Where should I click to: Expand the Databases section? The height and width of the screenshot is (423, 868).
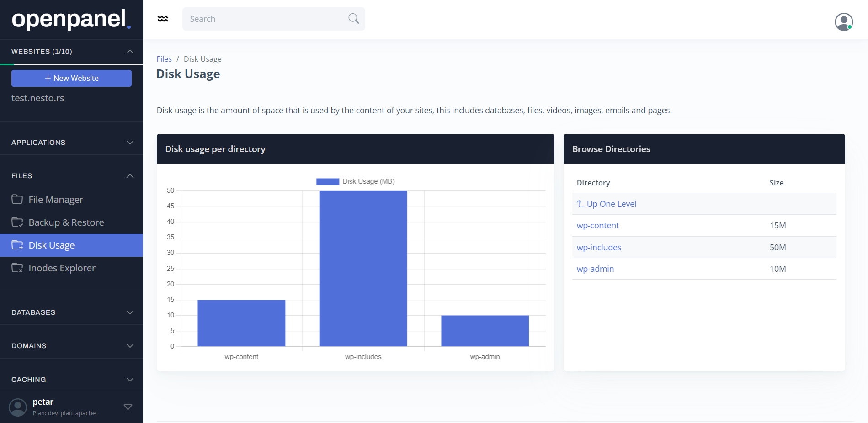click(130, 312)
